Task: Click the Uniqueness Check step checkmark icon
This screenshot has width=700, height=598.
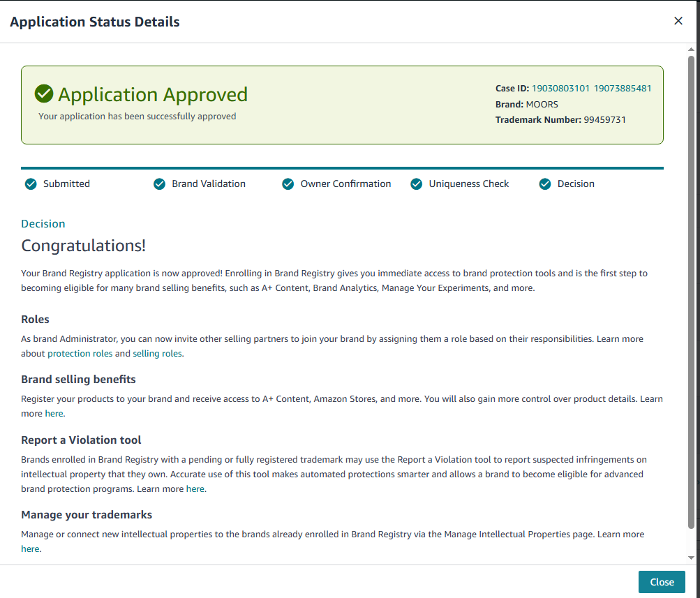Action: coord(417,184)
